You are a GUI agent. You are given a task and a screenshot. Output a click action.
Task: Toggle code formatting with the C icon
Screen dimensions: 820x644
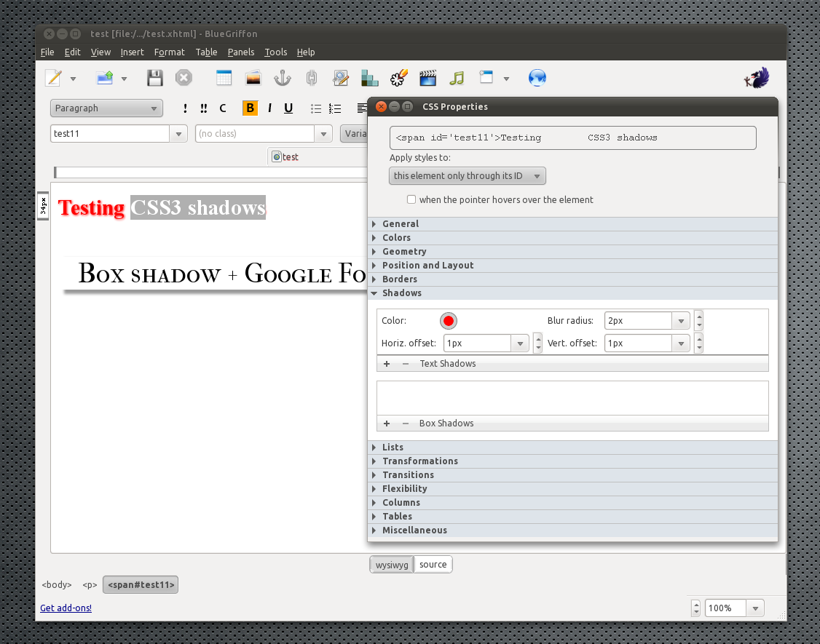click(223, 108)
